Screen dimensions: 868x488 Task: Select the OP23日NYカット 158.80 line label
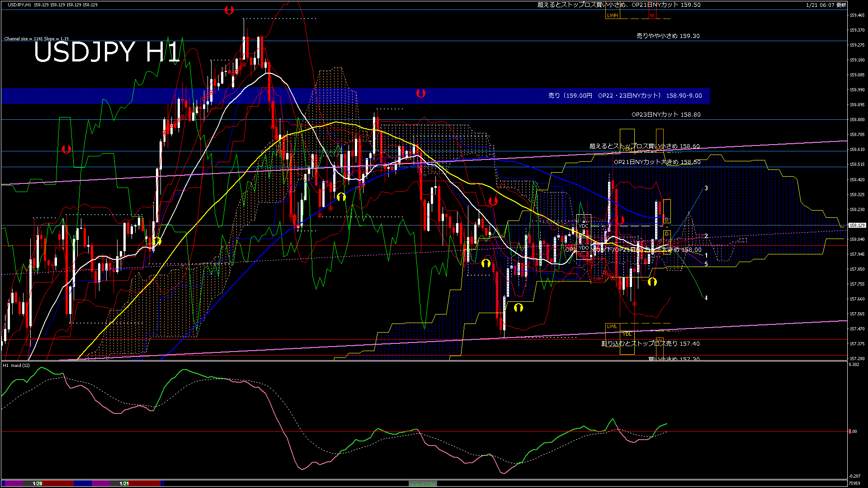tap(665, 115)
